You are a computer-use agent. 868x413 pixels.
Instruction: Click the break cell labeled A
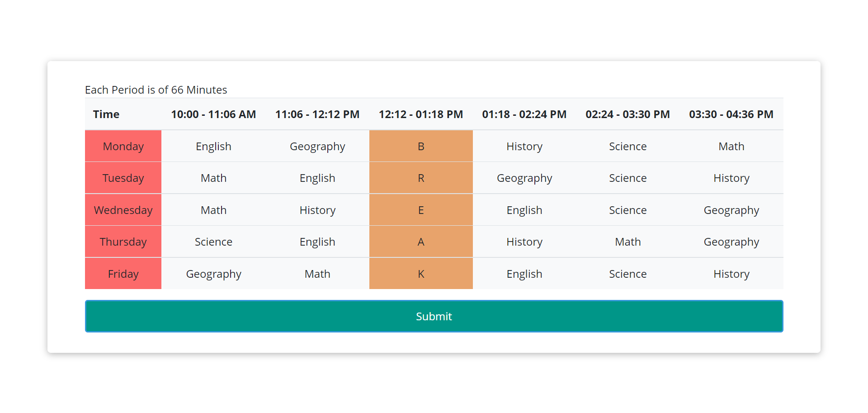421,242
